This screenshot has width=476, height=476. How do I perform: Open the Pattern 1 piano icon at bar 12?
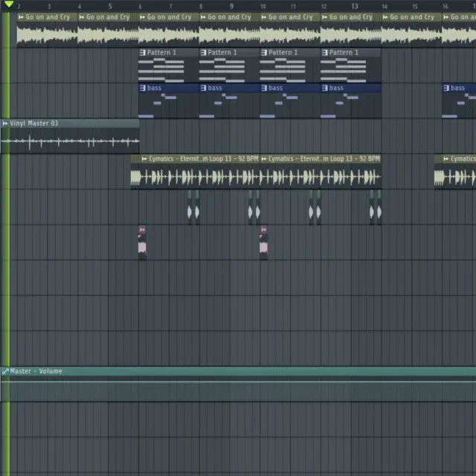pyautogui.click(x=325, y=53)
